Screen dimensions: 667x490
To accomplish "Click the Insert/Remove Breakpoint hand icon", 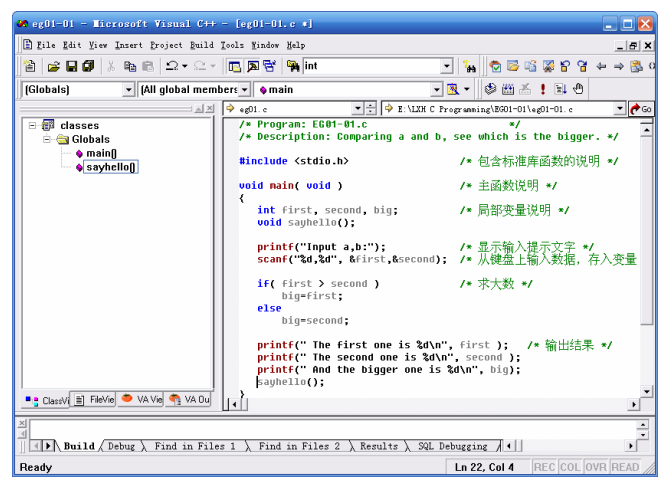I will [580, 90].
